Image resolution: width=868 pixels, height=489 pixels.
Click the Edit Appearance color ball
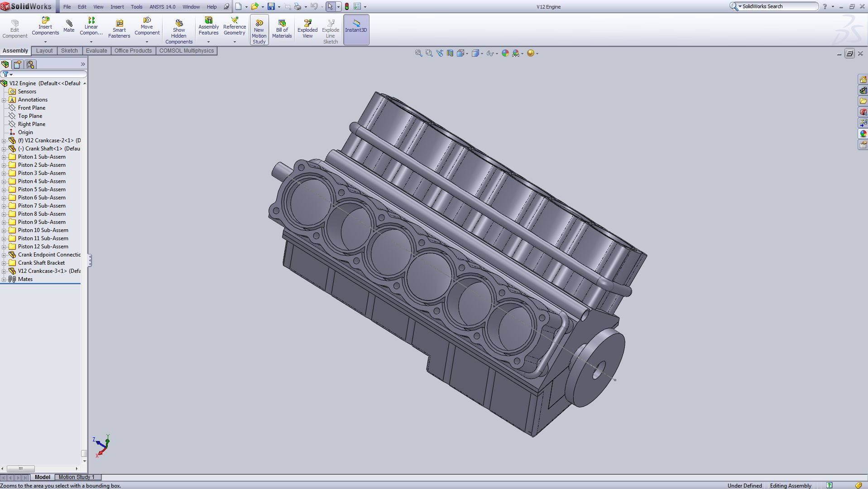(505, 53)
